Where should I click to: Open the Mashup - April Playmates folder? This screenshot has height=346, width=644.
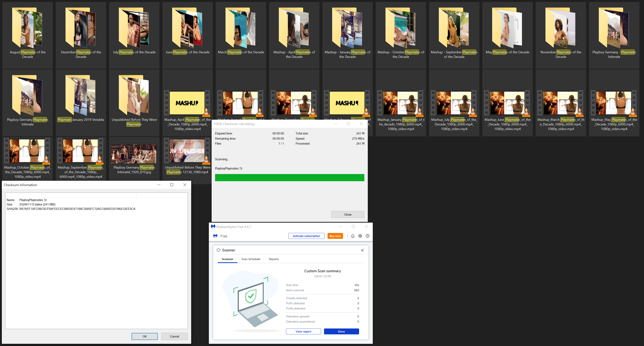tap(294, 35)
